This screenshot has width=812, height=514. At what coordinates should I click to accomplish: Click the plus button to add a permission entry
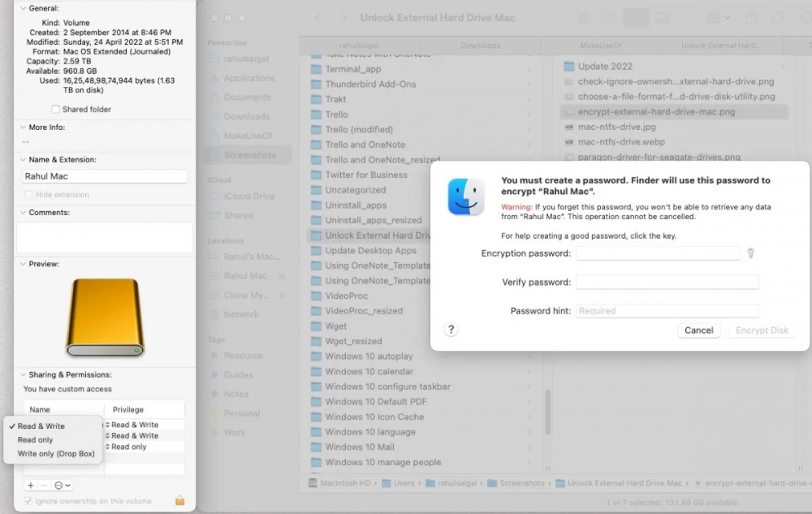point(30,486)
